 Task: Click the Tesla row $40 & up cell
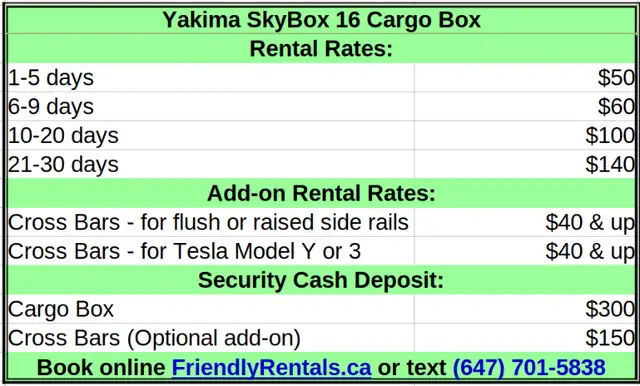(x=525, y=251)
